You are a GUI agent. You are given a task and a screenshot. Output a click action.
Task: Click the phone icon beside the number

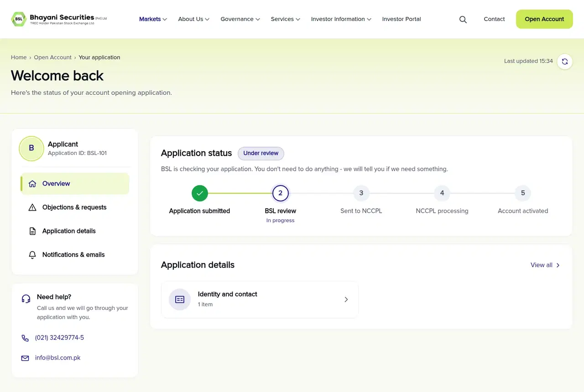pos(25,338)
